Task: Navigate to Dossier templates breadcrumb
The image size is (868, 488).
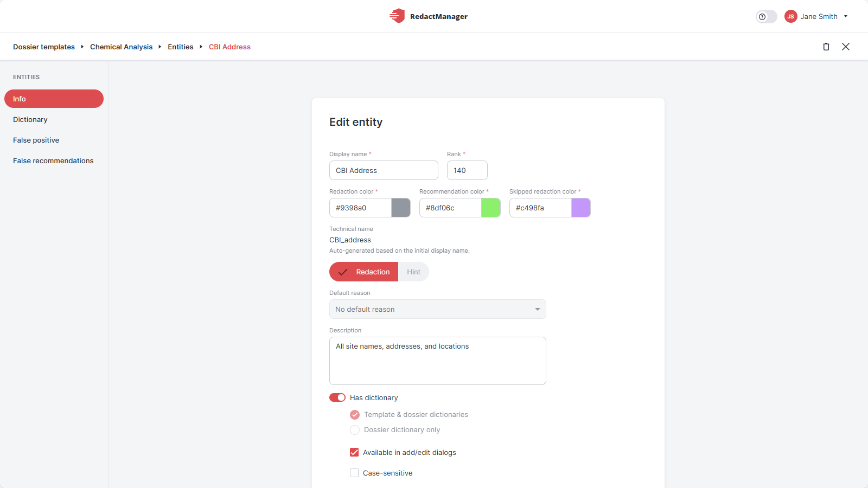Action: click(x=44, y=47)
